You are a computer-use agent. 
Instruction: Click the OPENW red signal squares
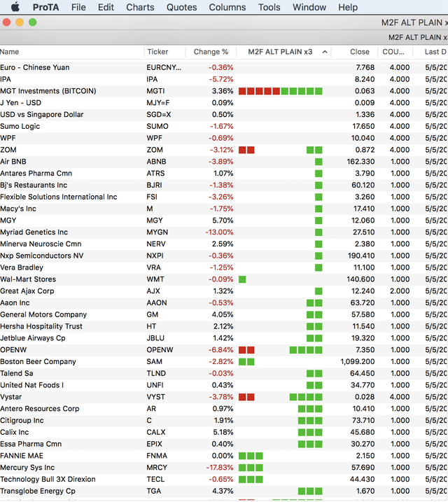point(246,350)
